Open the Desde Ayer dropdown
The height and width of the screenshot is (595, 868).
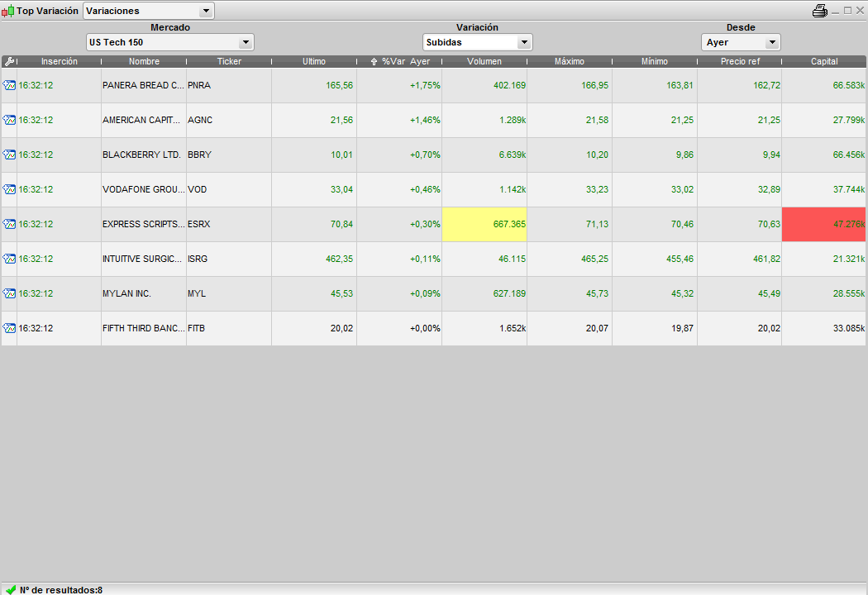tap(741, 42)
